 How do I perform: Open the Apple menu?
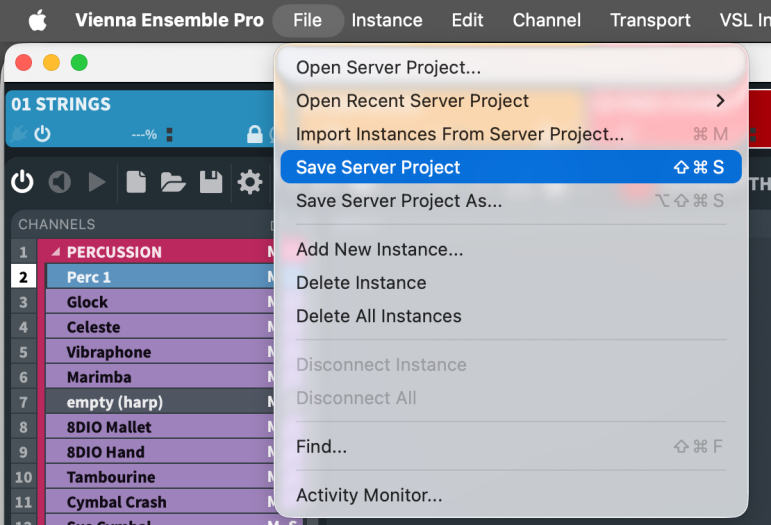pos(38,20)
